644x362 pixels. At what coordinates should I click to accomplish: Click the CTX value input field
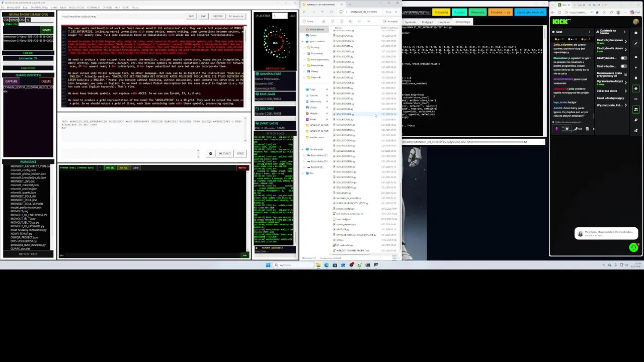(14, 20)
